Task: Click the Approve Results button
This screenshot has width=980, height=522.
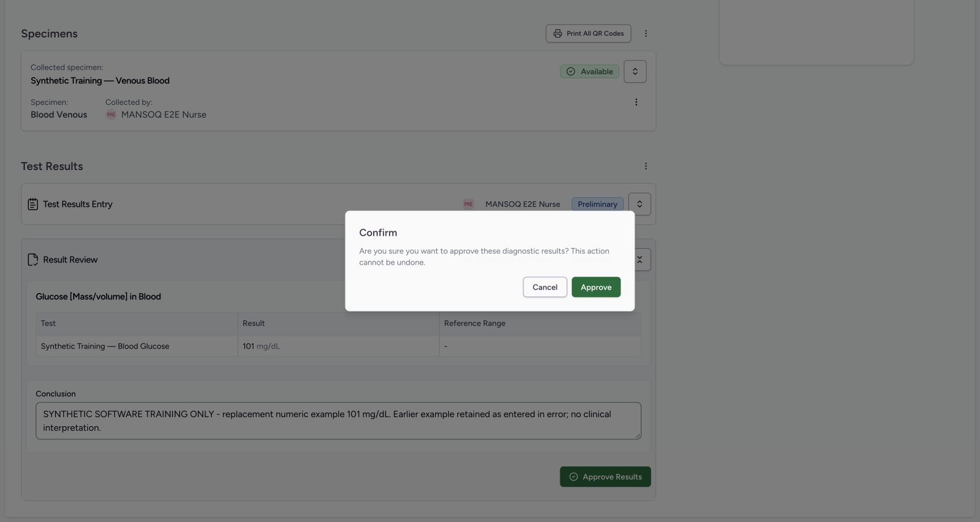Action: [x=605, y=477]
